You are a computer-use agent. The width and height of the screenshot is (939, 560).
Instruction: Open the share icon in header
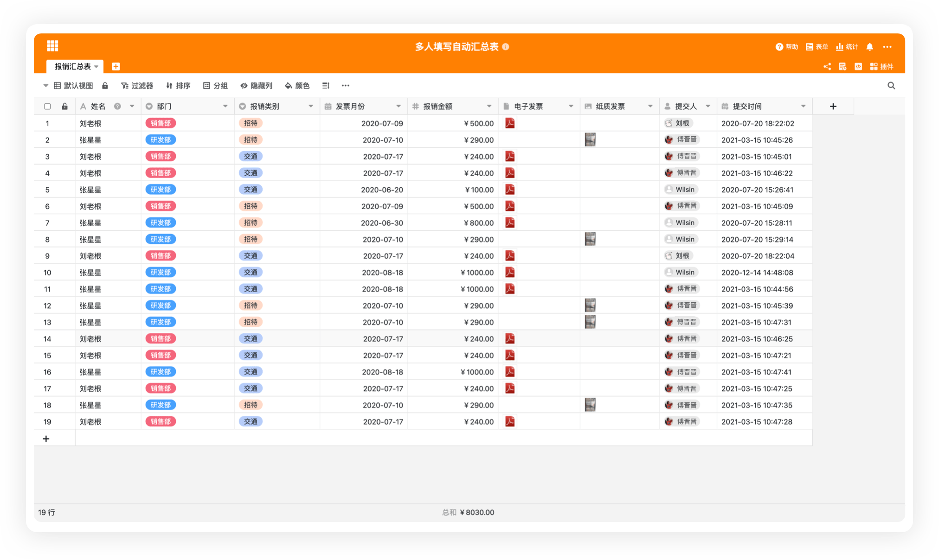(x=827, y=67)
